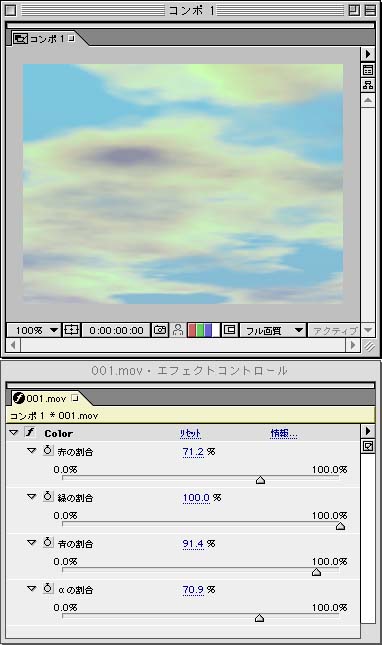
Task: Click the region of interest icon
Action: point(229,330)
